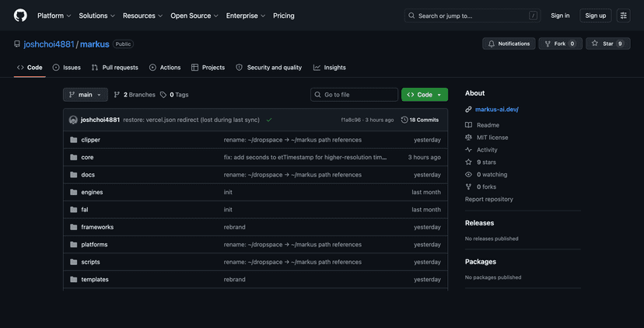644x328 pixels.
Task: Open the fal folder
Action: pyautogui.click(x=85, y=209)
